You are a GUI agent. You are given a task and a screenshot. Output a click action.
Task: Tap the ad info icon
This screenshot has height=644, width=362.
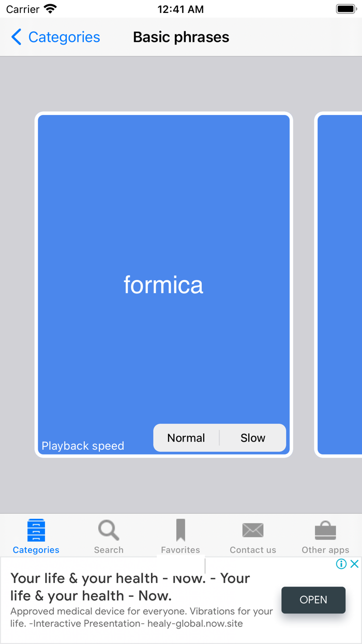pyautogui.click(x=341, y=564)
